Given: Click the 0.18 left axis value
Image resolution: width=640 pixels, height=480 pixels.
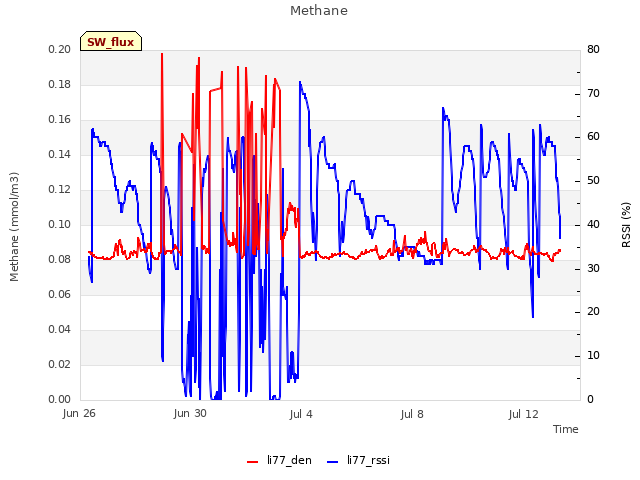Looking at the screenshot, I should 60,84.
